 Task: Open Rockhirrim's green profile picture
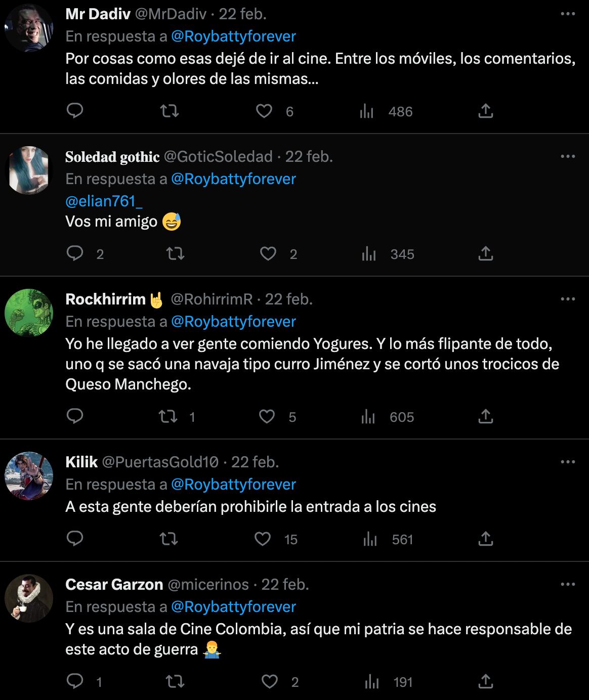(x=29, y=313)
